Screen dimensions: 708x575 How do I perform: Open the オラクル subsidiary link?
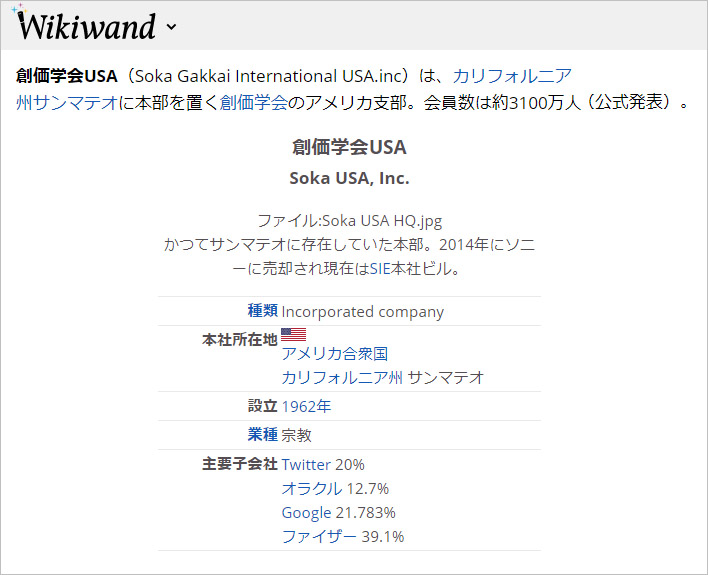311,488
